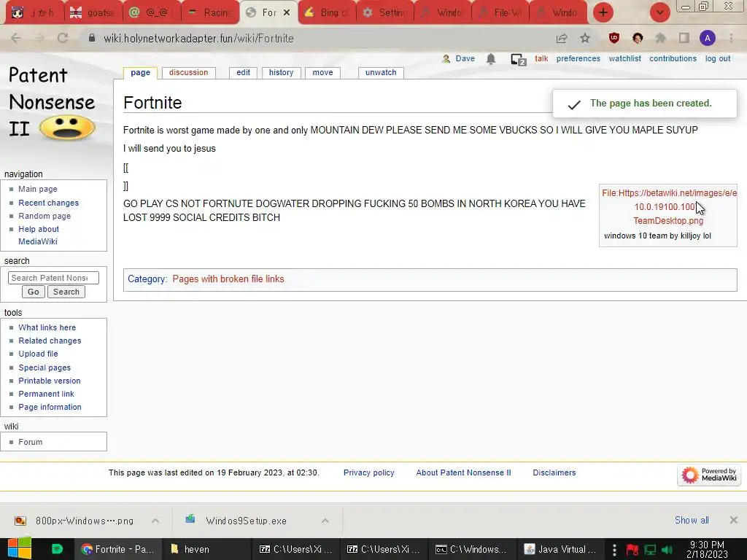Open the green taskbar app icon

[57, 549]
